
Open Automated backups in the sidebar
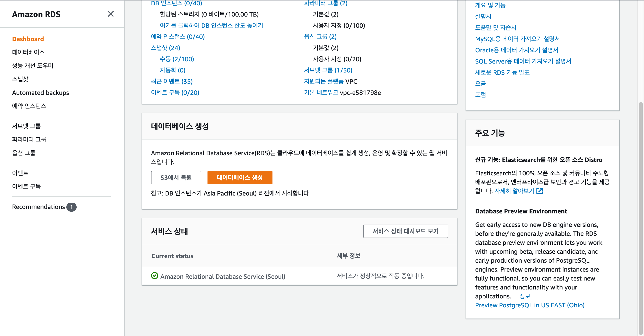[40, 93]
